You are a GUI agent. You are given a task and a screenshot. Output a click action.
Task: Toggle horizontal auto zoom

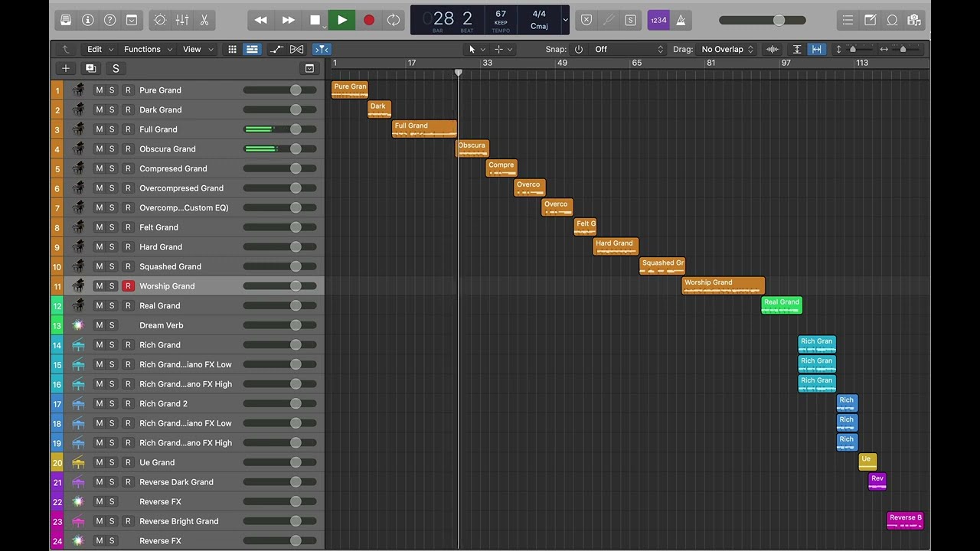click(x=817, y=49)
